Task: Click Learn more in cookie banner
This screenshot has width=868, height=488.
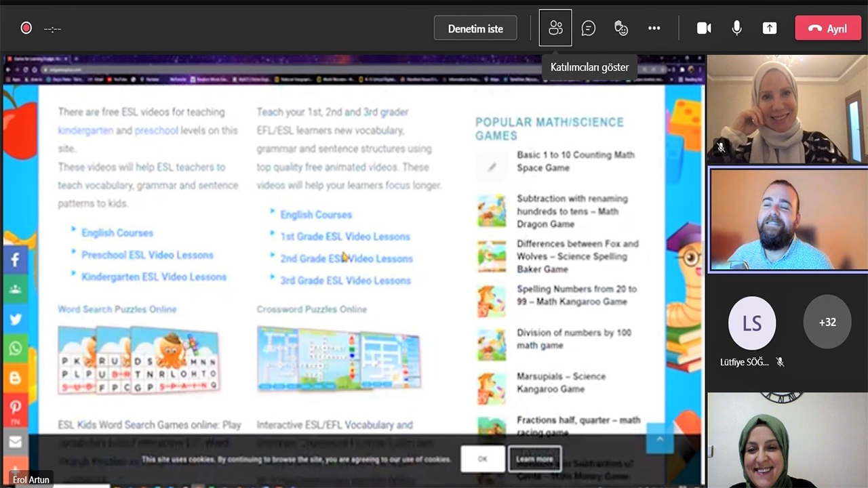Action: 534,459
